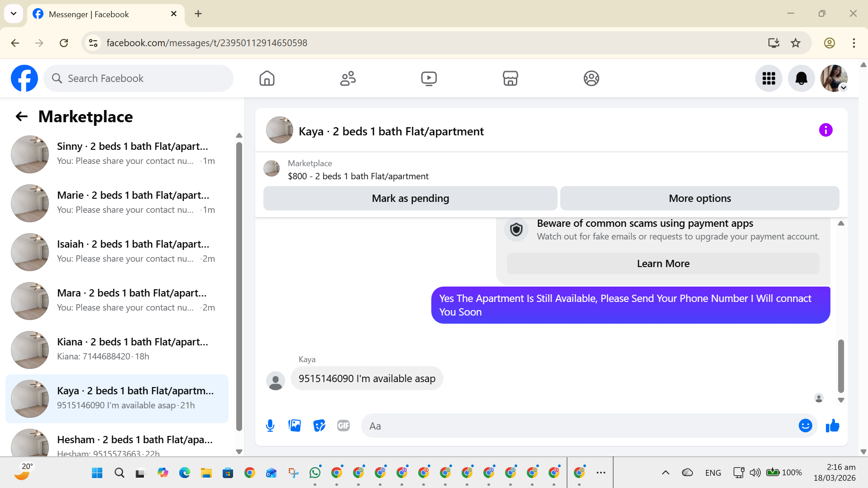This screenshot has width=868, height=488.
Task: Open a new browser tab
Action: pyautogui.click(x=198, y=14)
